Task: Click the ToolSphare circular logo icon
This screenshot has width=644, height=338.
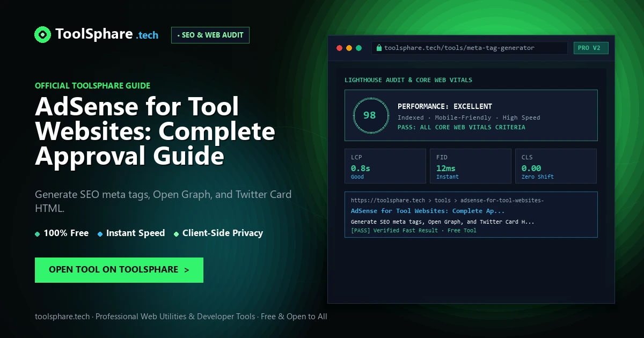Action: point(42,34)
